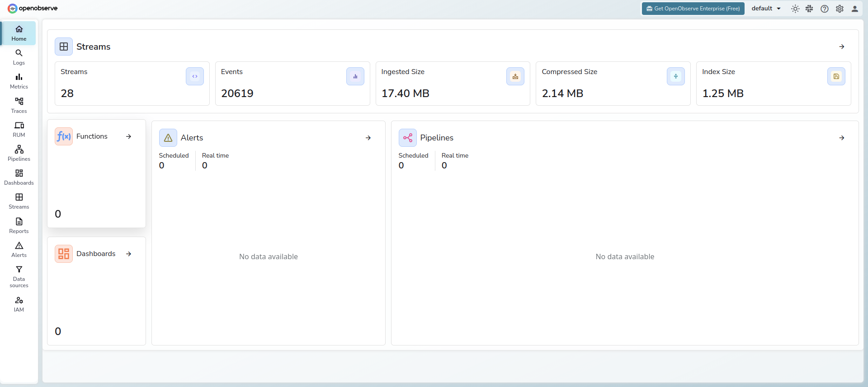Click the 1.25 MB index value

click(x=723, y=93)
